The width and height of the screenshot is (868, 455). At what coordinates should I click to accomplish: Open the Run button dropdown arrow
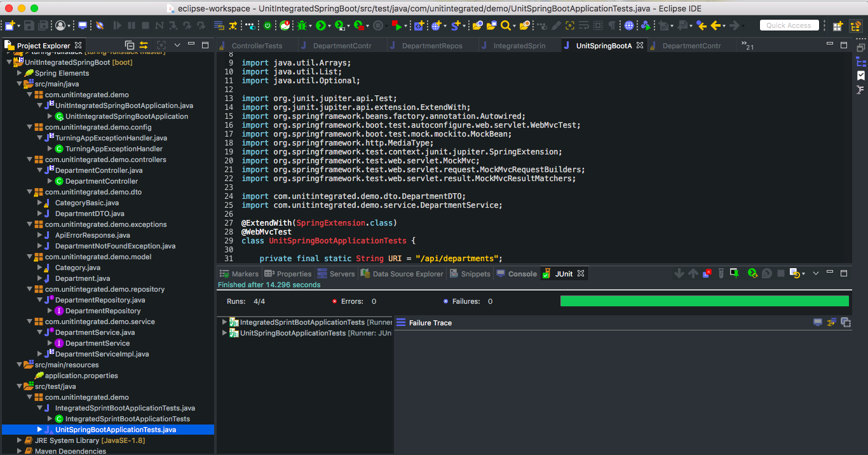330,26
